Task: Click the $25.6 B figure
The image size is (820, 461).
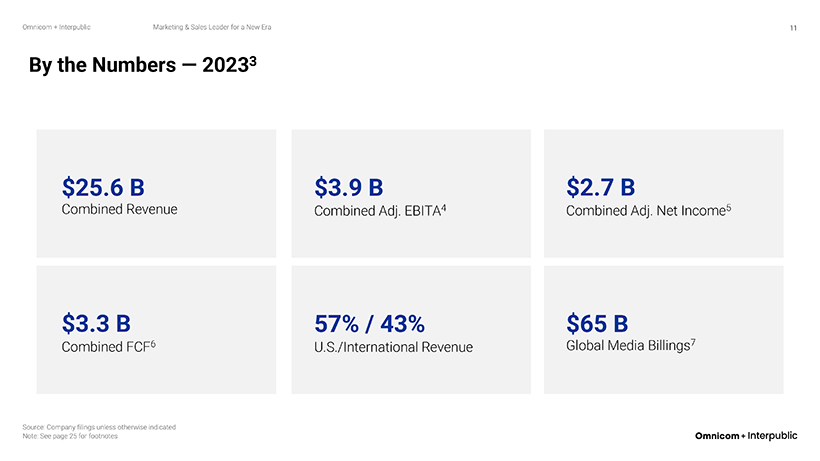Action: click(103, 187)
